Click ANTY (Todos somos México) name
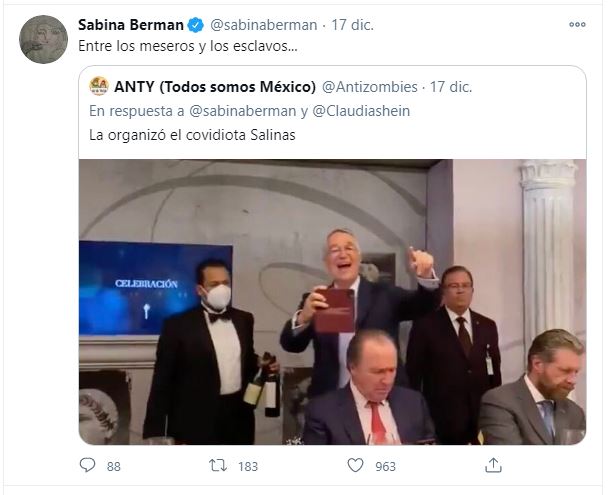This screenshot has height=495, width=610. tap(215, 87)
